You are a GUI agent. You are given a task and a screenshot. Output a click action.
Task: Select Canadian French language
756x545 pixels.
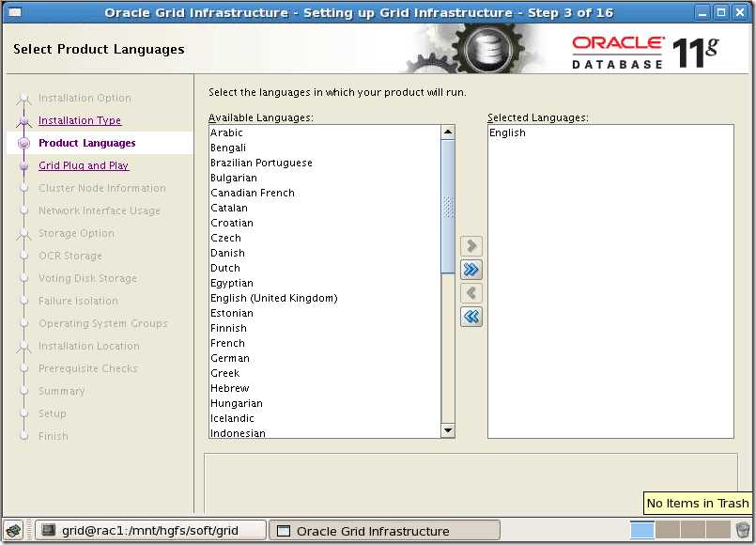coord(325,193)
